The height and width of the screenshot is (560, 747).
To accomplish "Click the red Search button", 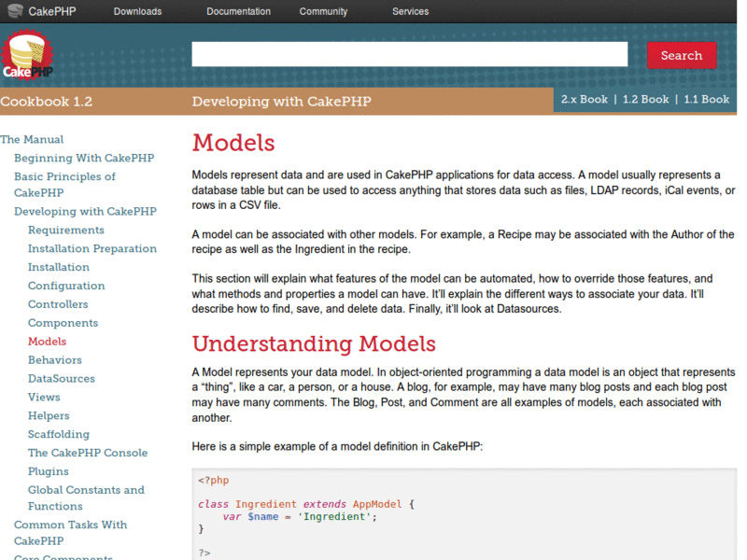I will (x=682, y=55).
